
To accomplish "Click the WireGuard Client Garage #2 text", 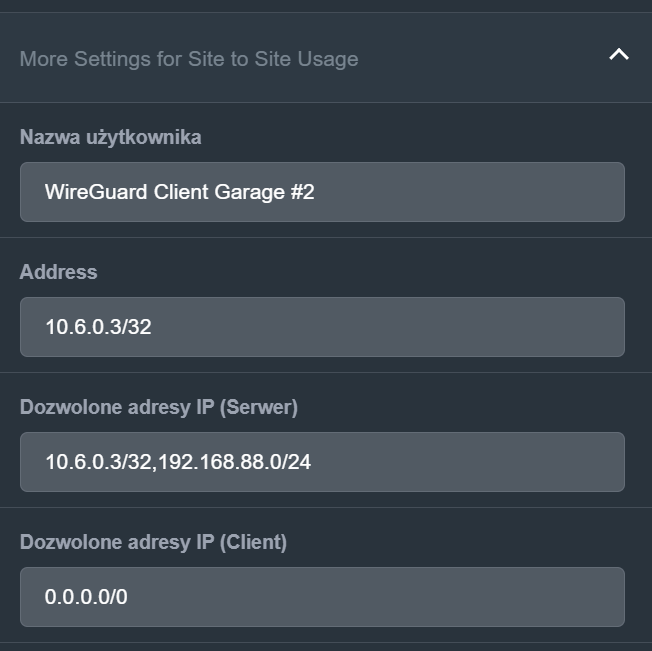I will pyautogui.click(x=180, y=192).
